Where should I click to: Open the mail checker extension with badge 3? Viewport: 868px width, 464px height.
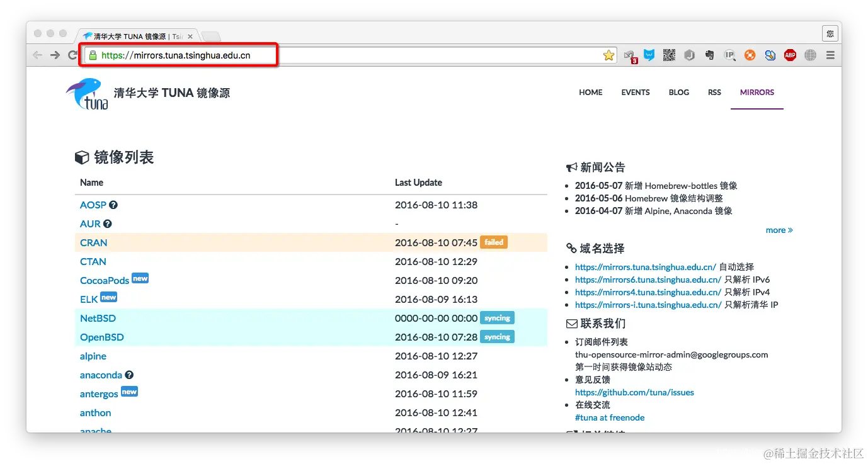click(630, 56)
